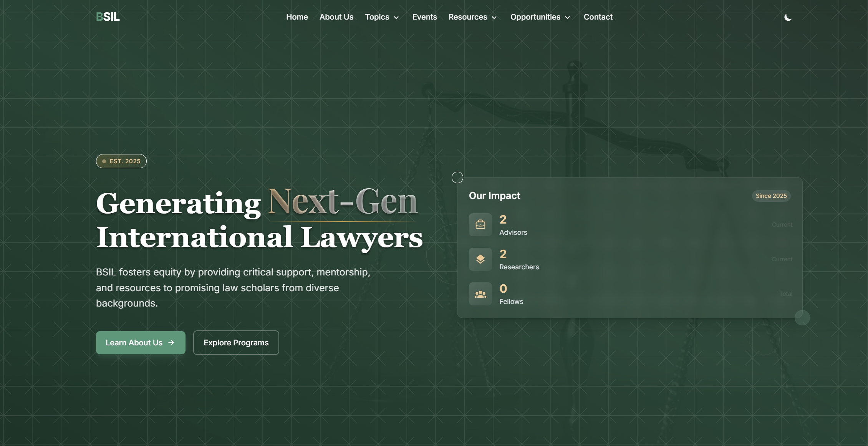Open the About Us page
This screenshot has width=868, height=446.
click(x=336, y=17)
